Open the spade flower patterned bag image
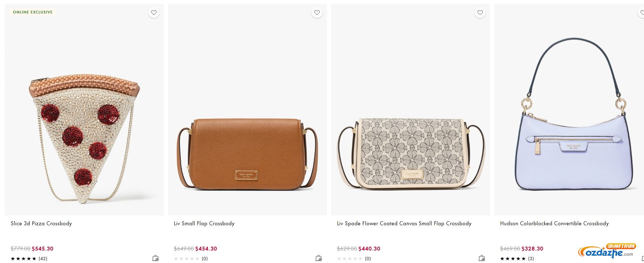This screenshot has height=263, width=644. 411,154
